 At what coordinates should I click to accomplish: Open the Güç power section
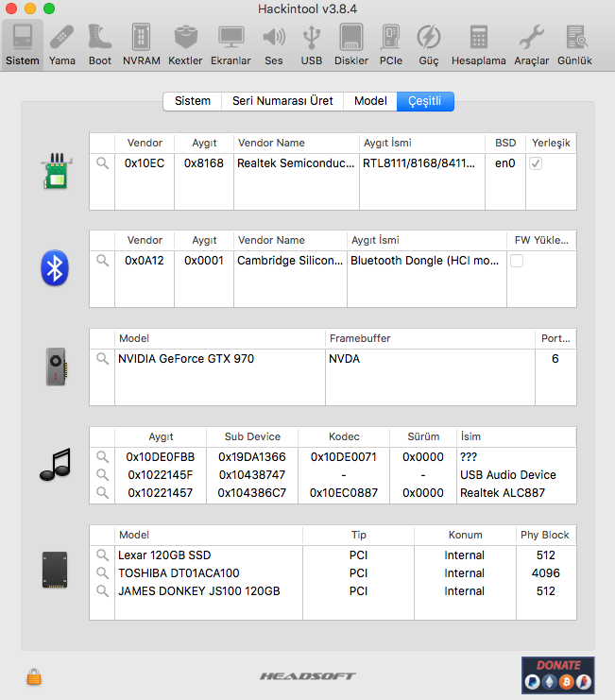point(429,44)
